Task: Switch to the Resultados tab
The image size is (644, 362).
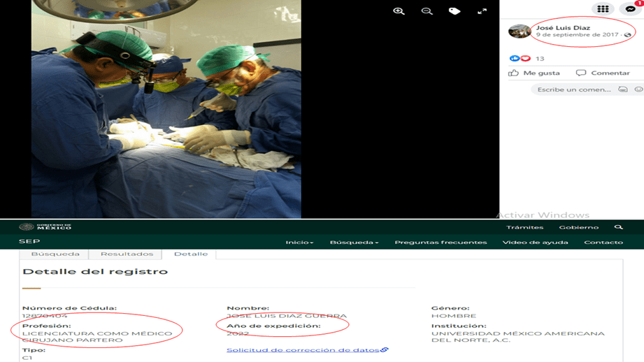Action: point(127,254)
